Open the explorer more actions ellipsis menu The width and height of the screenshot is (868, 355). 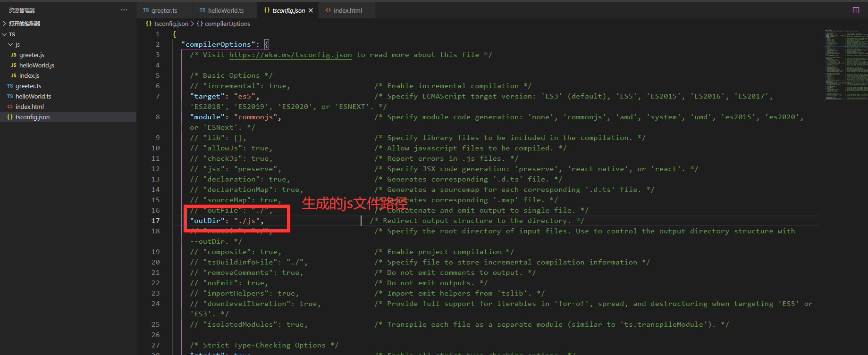point(124,10)
